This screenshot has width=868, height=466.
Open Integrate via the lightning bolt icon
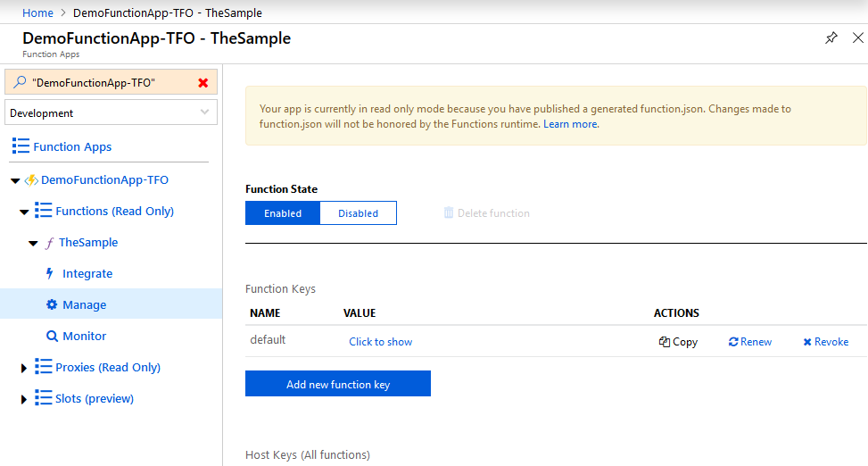coord(50,274)
